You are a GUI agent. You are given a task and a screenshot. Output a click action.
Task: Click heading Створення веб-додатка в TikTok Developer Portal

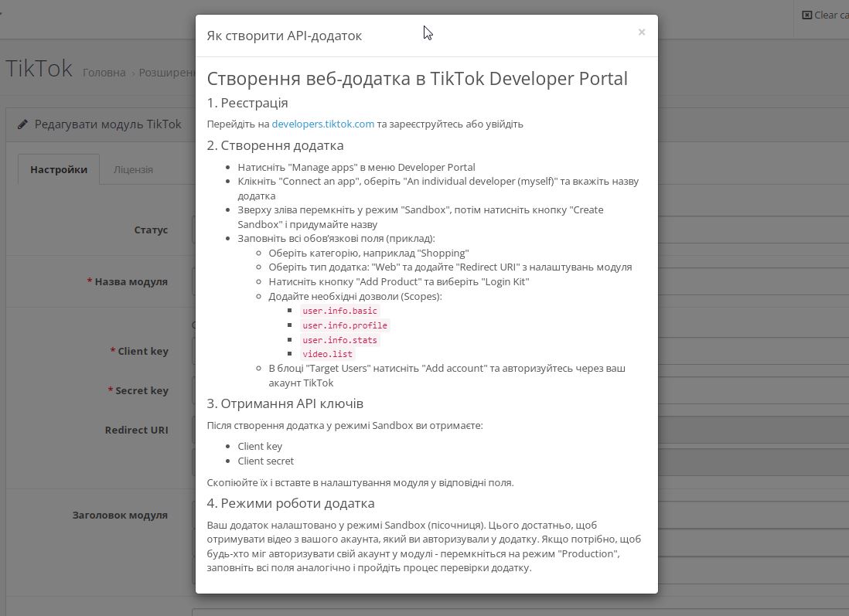pyautogui.click(x=417, y=79)
